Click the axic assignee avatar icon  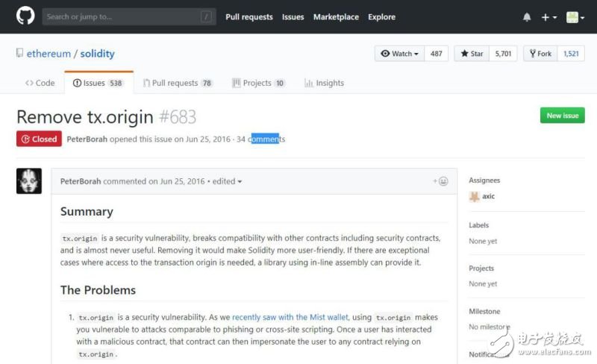pos(475,196)
